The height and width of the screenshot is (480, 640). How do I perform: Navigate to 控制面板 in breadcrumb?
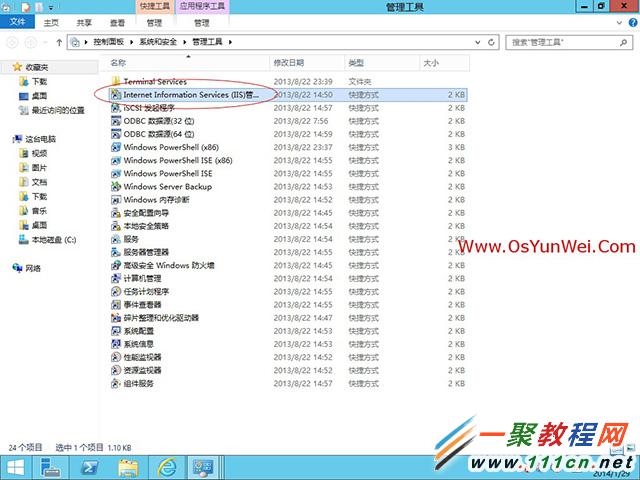(x=109, y=42)
